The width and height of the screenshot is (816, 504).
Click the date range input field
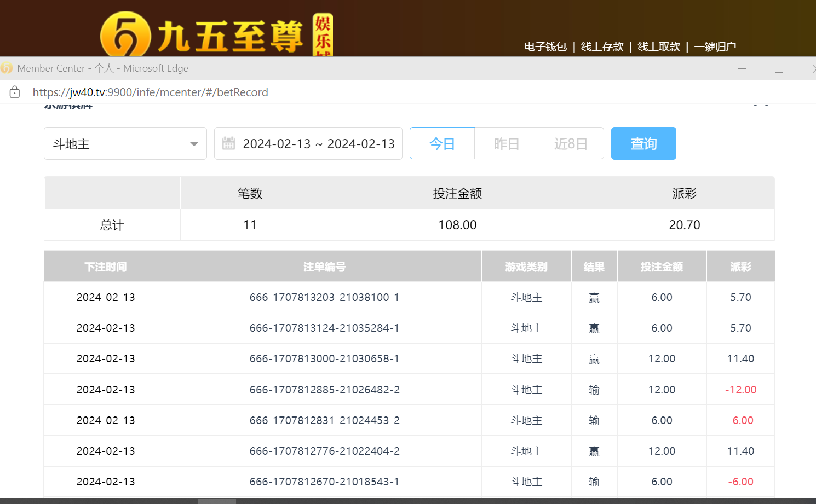pyautogui.click(x=318, y=143)
